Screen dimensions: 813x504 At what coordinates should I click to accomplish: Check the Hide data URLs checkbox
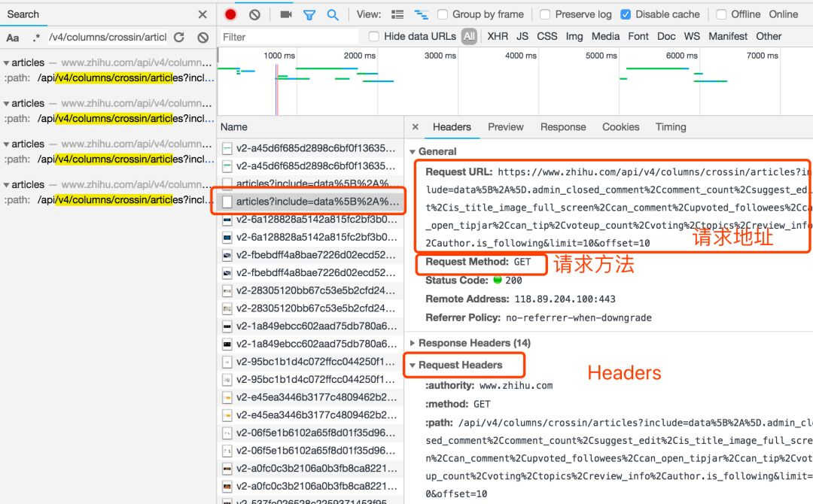coord(374,36)
